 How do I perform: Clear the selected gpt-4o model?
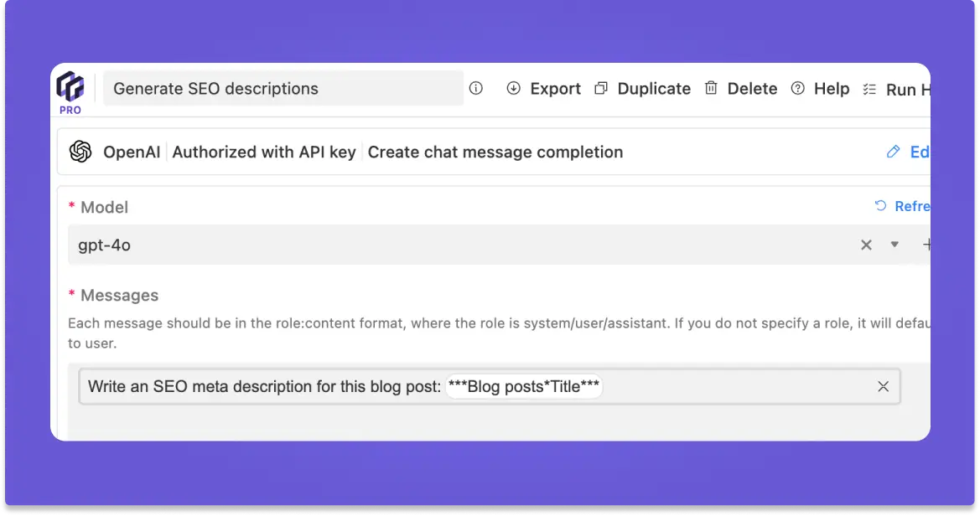866,245
